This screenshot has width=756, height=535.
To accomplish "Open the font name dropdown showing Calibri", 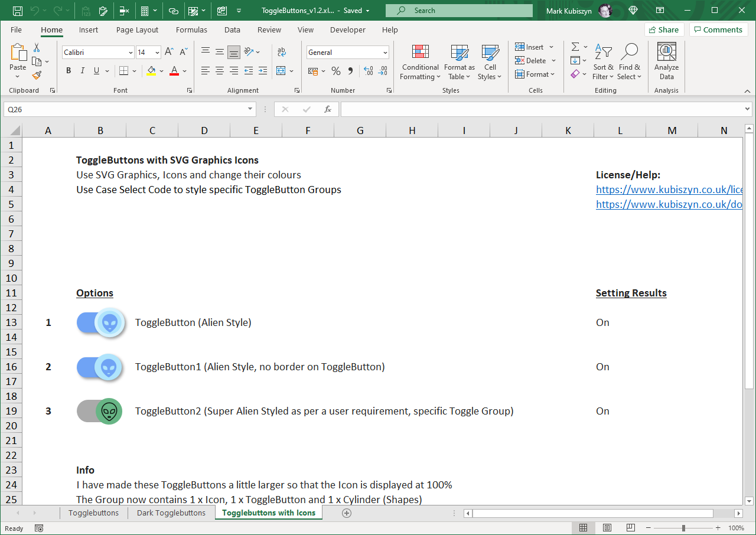I will (131, 53).
